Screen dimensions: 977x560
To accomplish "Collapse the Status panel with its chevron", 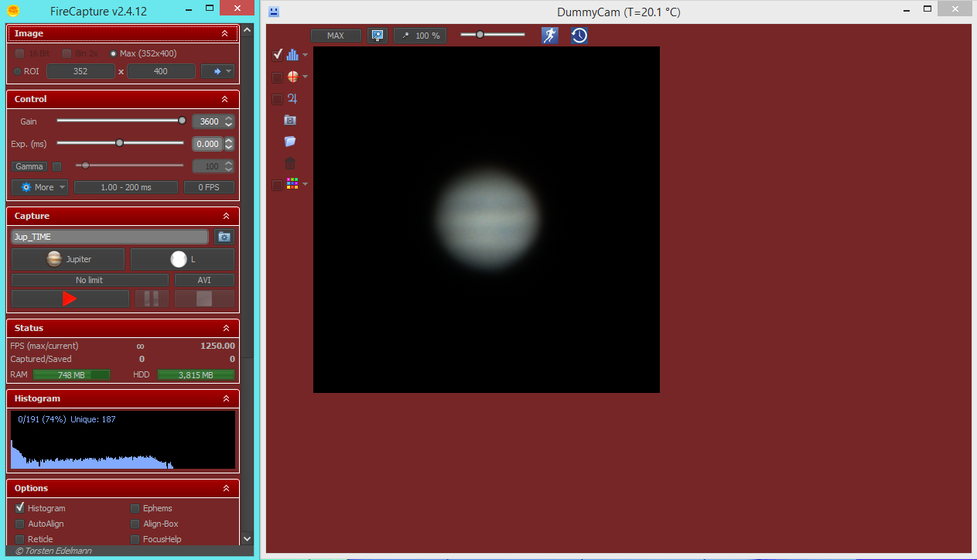I will point(225,328).
